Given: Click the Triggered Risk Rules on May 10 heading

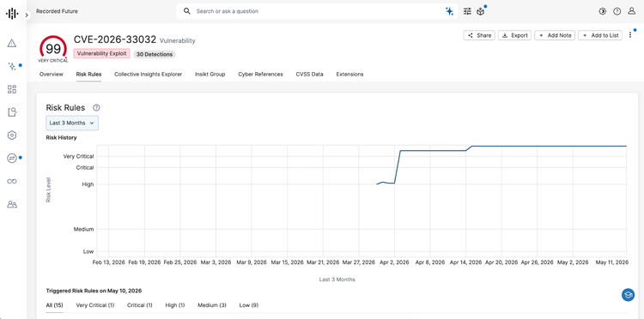Looking at the screenshot, I should [x=94, y=291].
